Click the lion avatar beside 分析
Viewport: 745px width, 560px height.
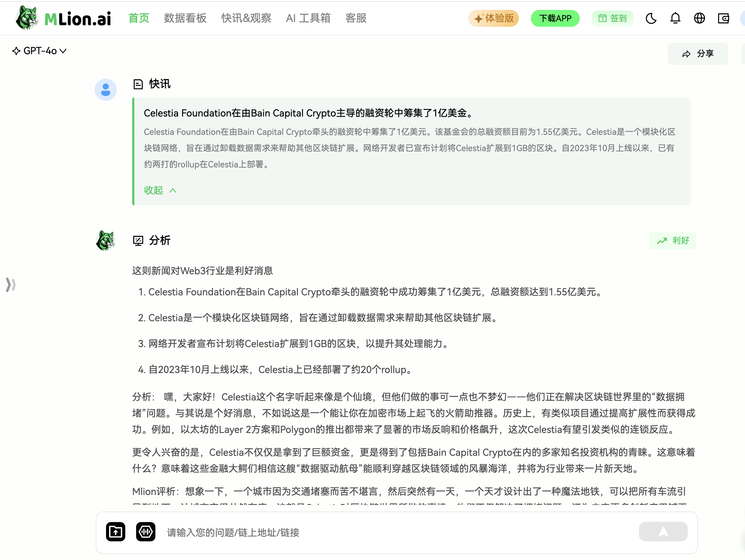106,241
